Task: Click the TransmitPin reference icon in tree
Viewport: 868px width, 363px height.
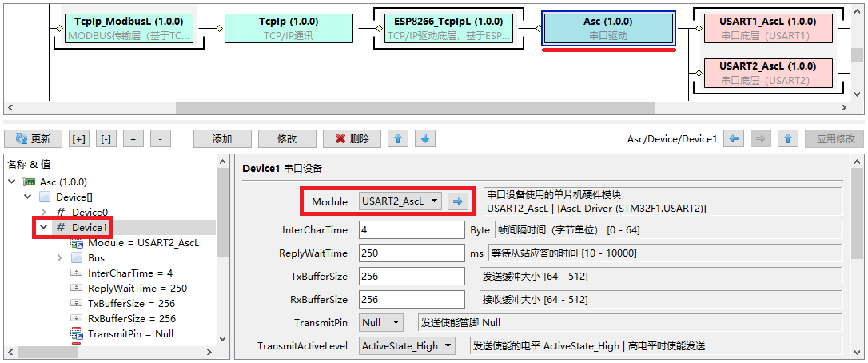Action: click(x=77, y=334)
